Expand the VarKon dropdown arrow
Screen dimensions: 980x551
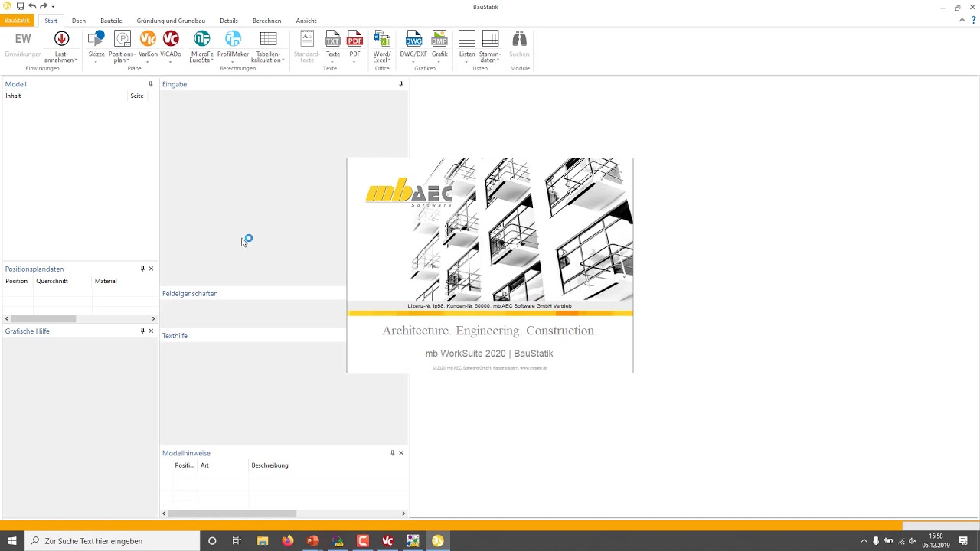[148, 61]
